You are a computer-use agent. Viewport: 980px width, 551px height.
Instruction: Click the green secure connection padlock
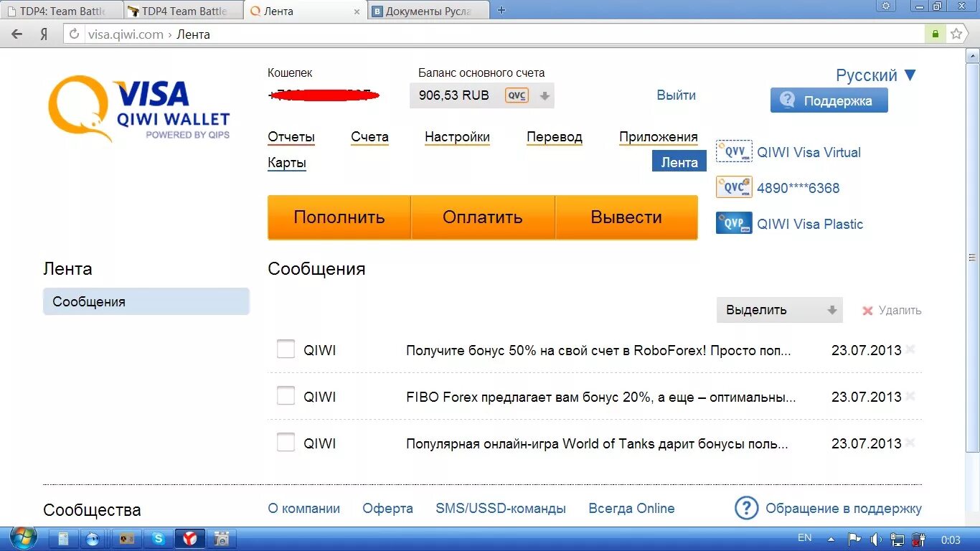tap(935, 34)
